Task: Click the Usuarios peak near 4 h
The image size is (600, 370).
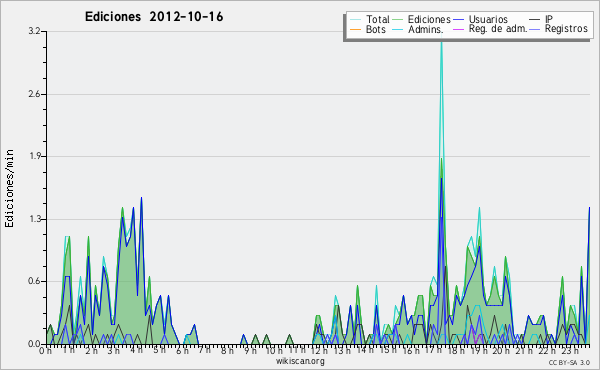Action: (x=141, y=198)
